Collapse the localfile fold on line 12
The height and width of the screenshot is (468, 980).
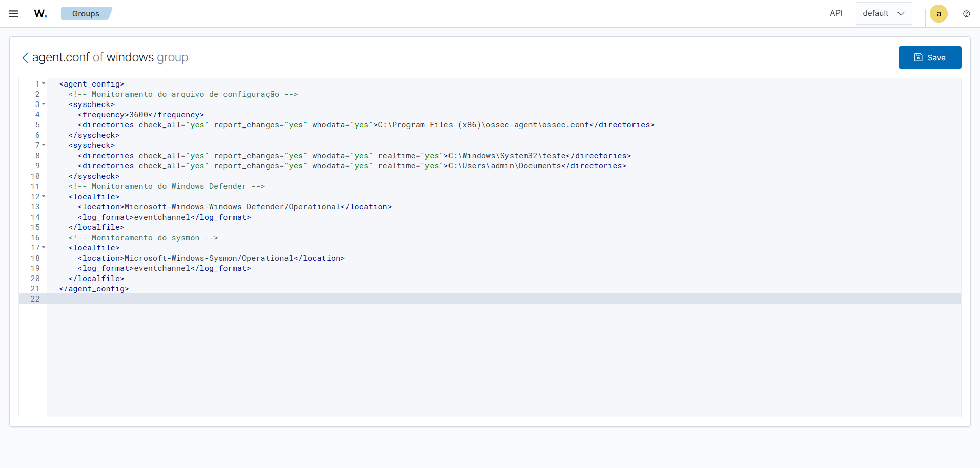[44, 196]
